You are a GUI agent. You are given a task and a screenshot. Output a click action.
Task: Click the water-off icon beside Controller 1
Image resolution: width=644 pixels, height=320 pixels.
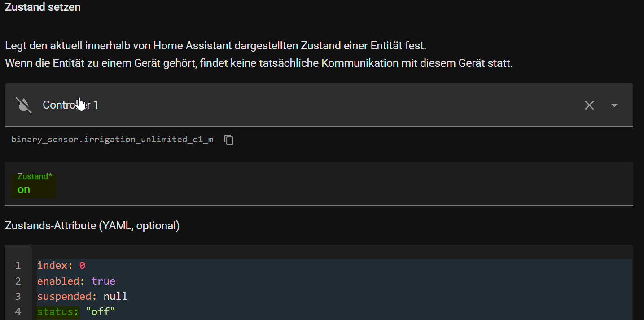point(23,105)
